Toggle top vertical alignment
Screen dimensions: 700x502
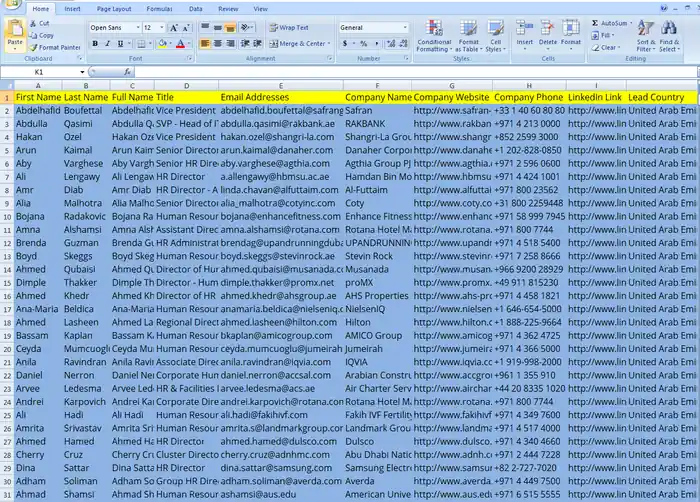click(x=205, y=28)
